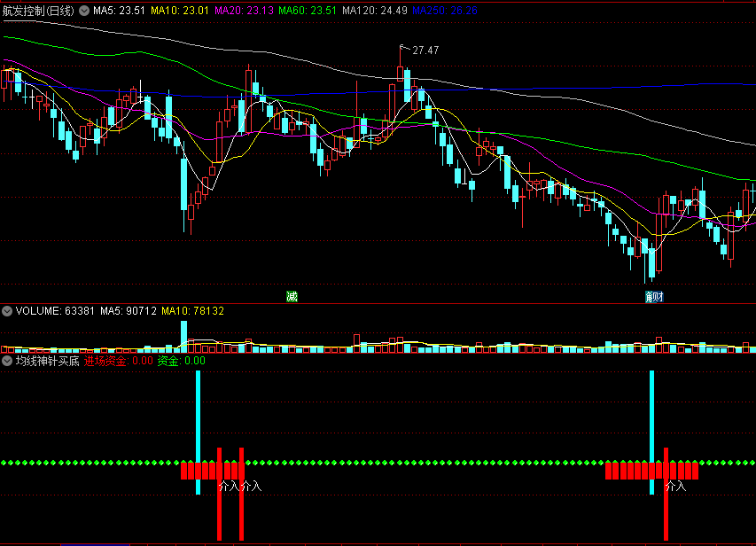Select the MA20: 23.13 label
Image resolution: width=756 pixels, height=546 pixels.
[244, 11]
